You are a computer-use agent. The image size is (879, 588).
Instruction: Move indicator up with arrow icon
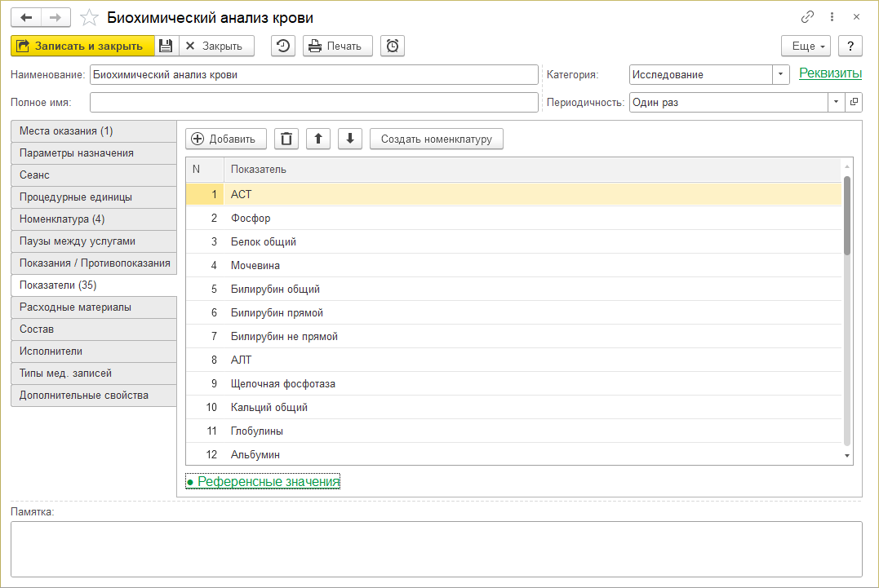click(x=317, y=139)
